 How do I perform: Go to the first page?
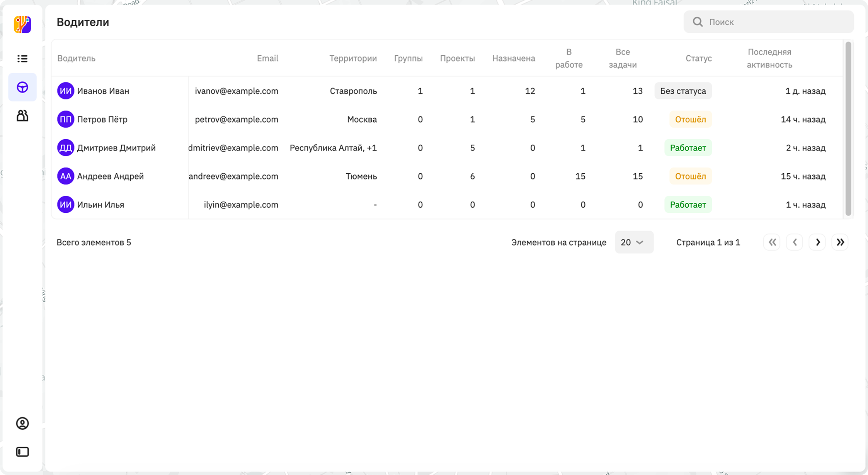click(772, 242)
